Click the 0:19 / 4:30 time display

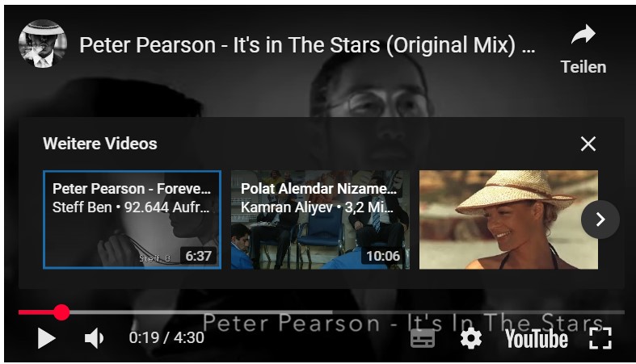click(166, 337)
